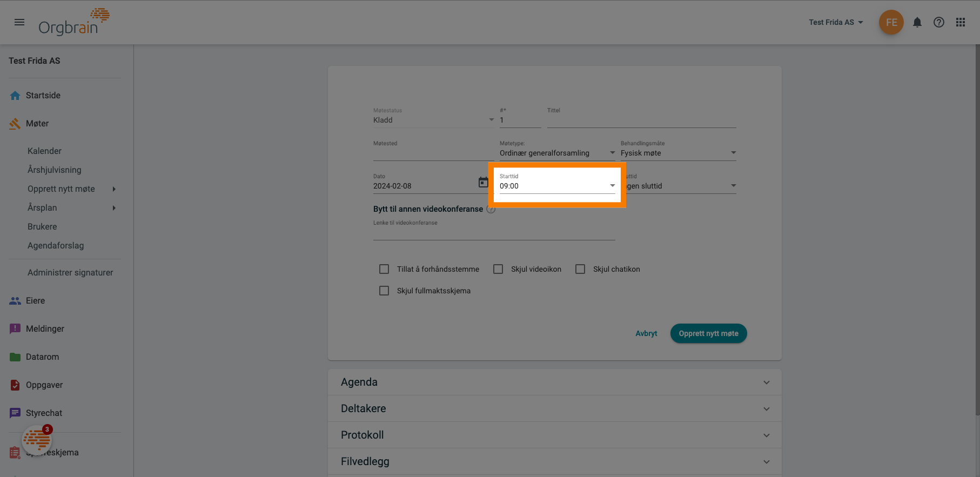
Task: Open the help question mark icon
Action: [x=939, y=22]
